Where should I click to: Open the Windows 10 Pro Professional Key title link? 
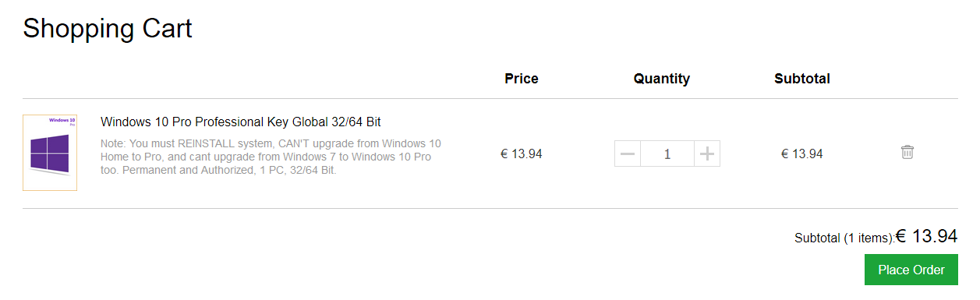[x=241, y=122]
